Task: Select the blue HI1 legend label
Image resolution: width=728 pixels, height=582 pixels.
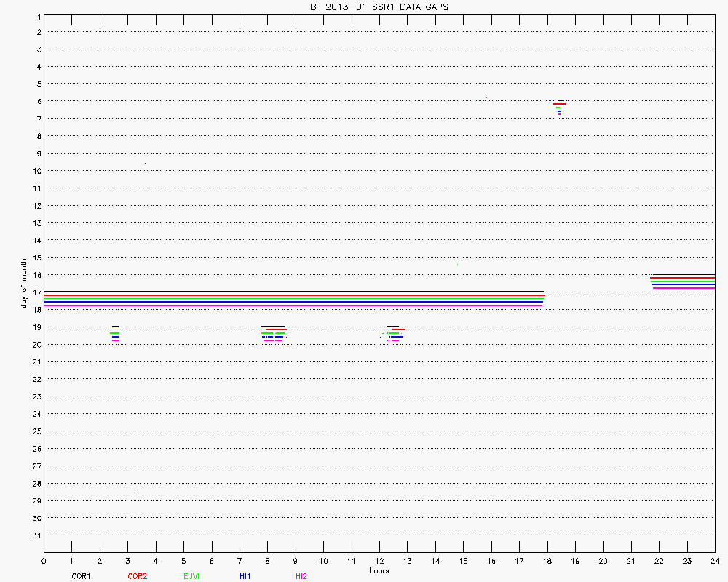Action: point(245,576)
